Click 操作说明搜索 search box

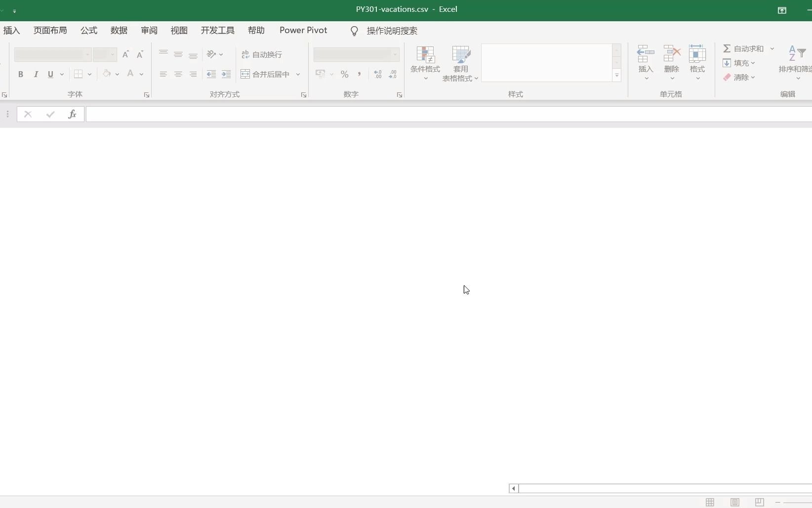(392, 31)
